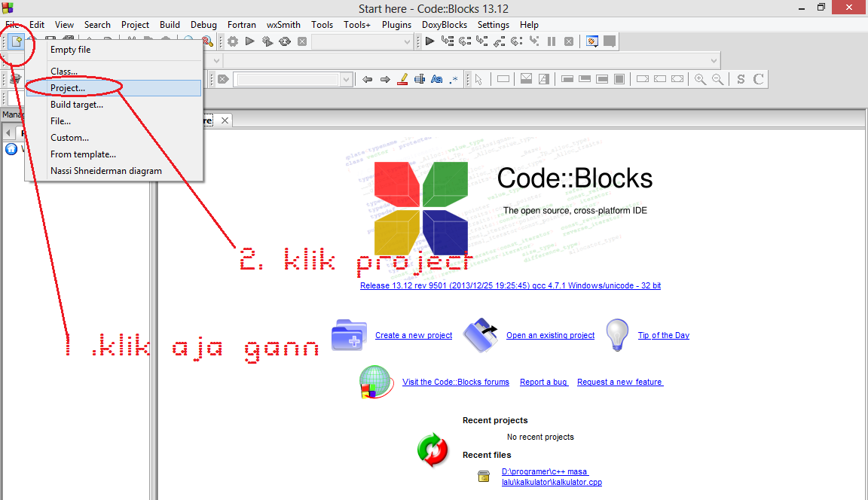Click the Step out debug icon
This screenshot has height=500, width=868.
point(500,41)
